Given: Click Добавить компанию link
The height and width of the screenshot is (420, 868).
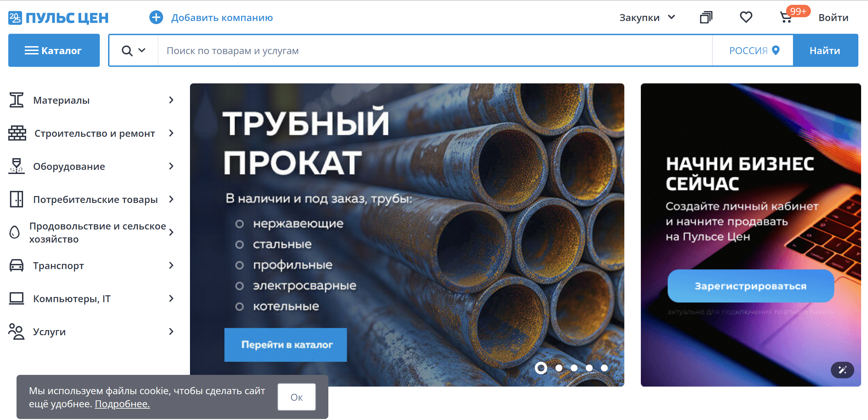Looking at the screenshot, I should [222, 18].
